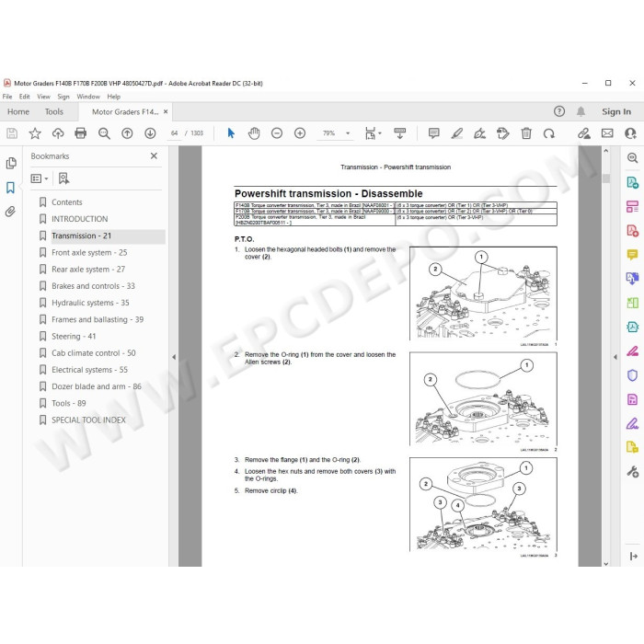Share a link to the file icon
This screenshot has width=644, height=644.
tap(584, 133)
